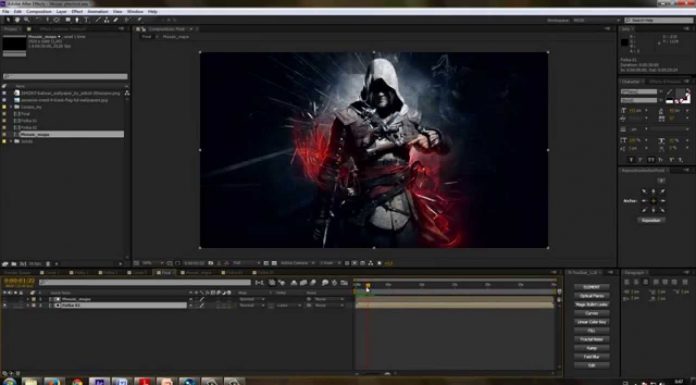Open the Animation menu
Viewport: 696px width, 385px height.
click(98, 12)
